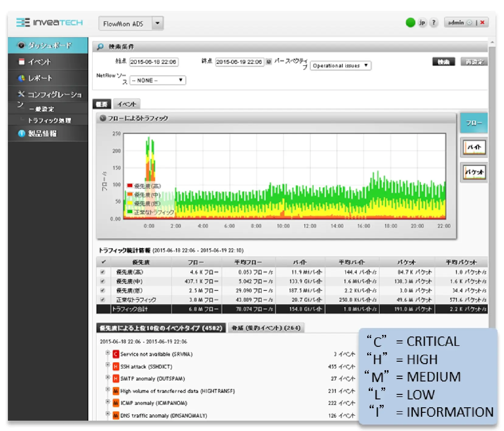
Task: Expand the HIGHTRANSF event row
Action: click(x=107, y=389)
